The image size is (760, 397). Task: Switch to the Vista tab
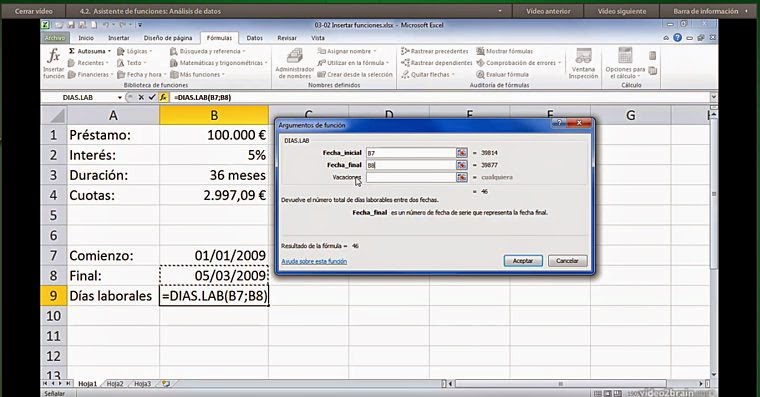click(x=318, y=38)
